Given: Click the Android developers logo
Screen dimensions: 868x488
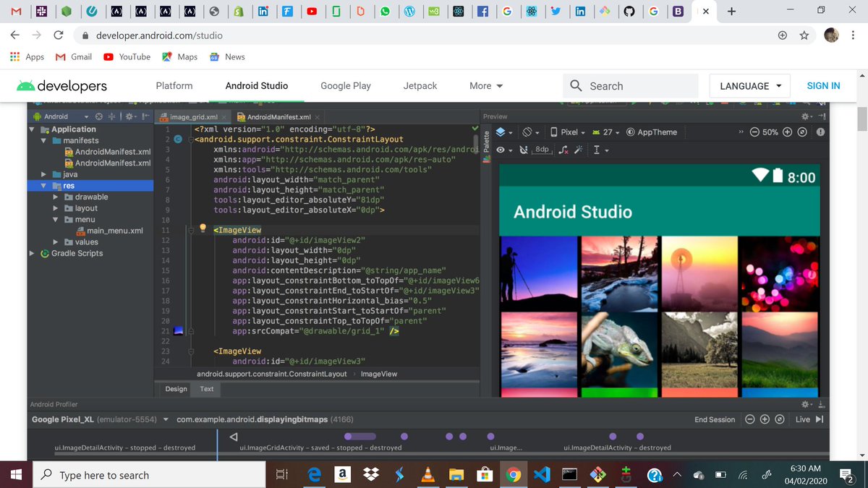Looking at the screenshot, I should point(61,85).
